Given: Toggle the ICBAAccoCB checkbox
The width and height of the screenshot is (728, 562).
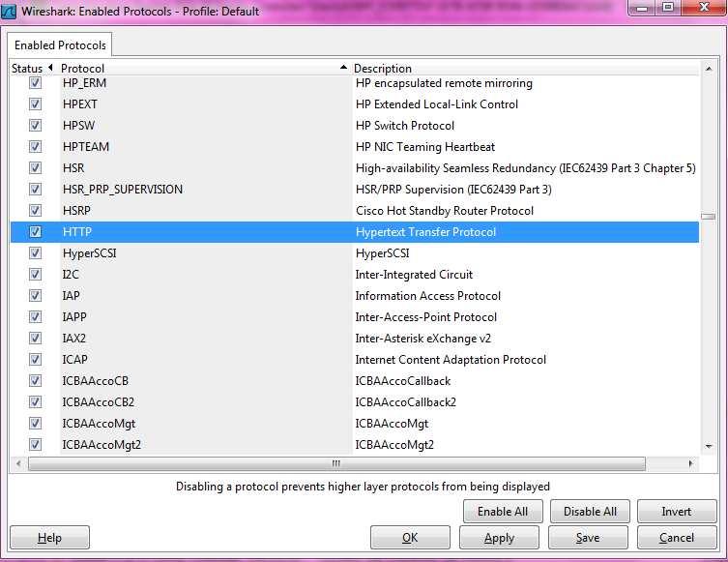Looking at the screenshot, I should pos(35,381).
